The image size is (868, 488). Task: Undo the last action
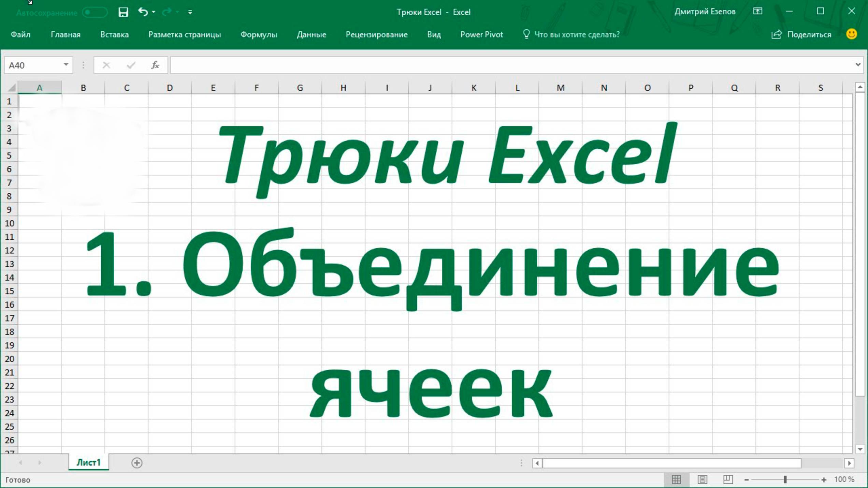tap(142, 12)
